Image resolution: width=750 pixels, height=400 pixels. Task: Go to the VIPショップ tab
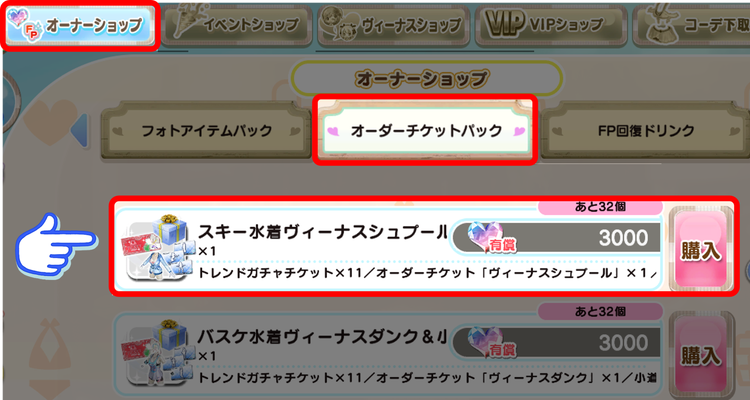pyautogui.click(x=551, y=26)
